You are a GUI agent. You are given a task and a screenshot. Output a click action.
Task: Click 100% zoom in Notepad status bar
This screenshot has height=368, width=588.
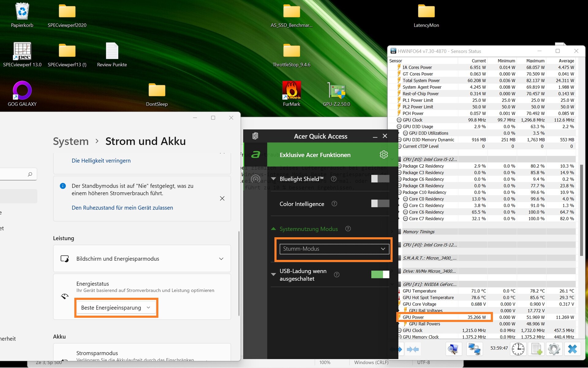325,362
